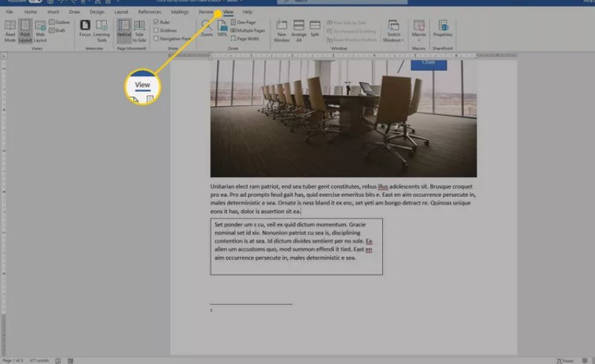Open a New Window
The height and width of the screenshot is (364, 595).
click(x=282, y=30)
